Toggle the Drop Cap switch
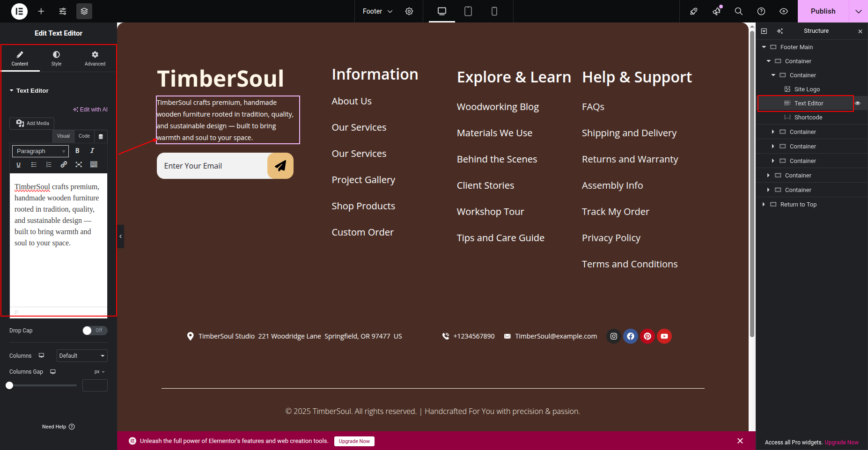The image size is (868, 450). pos(95,331)
